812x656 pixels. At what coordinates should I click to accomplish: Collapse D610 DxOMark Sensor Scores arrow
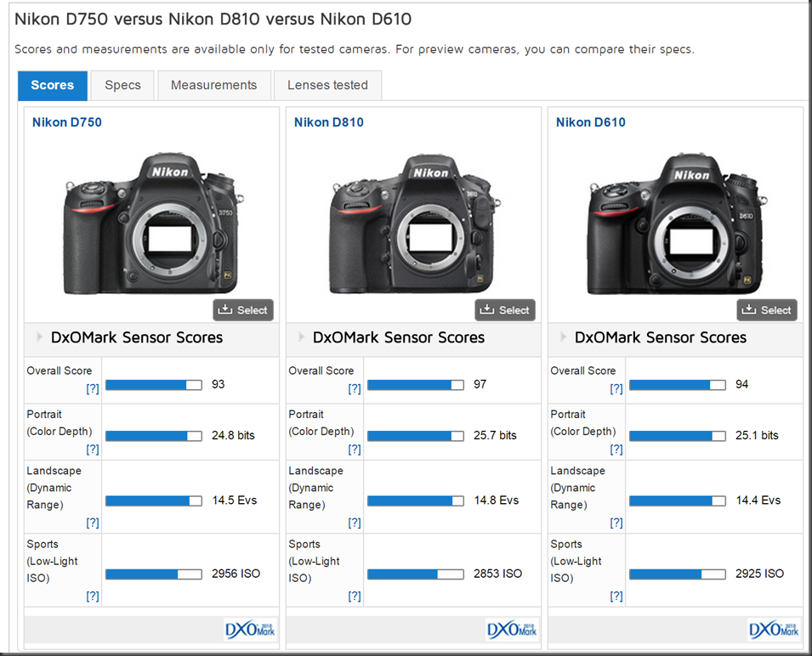(564, 337)
